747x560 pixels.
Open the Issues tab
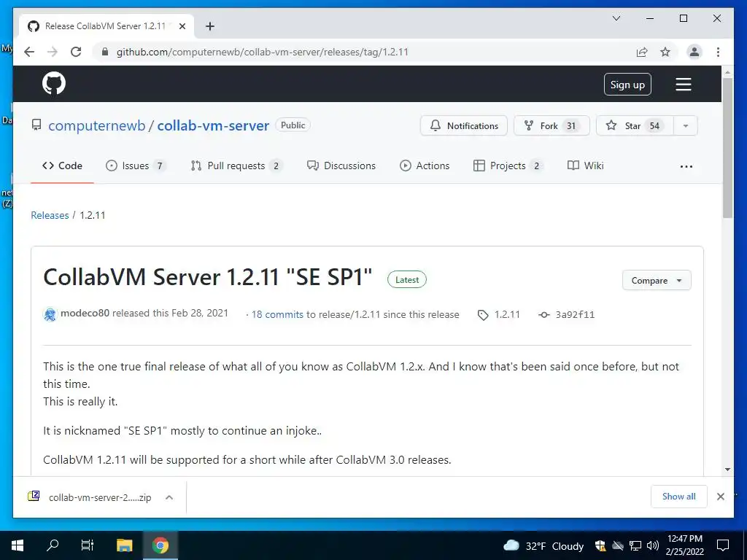[x=135, y=166]
